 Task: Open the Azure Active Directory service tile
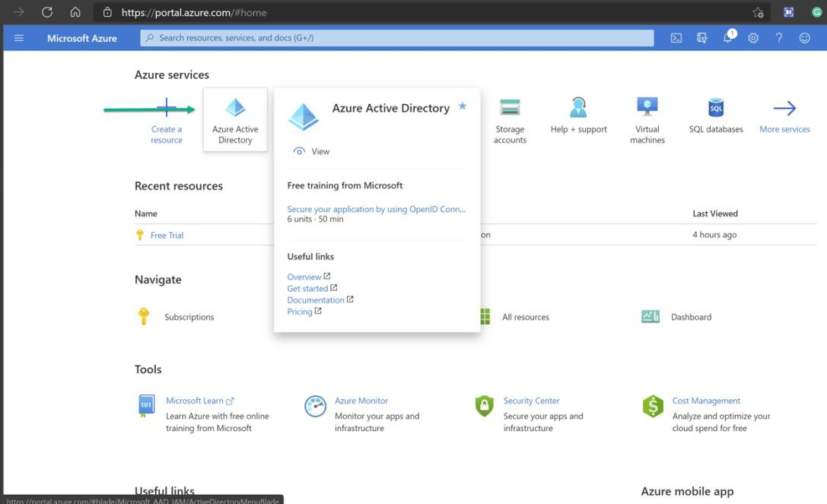[235, 120]
